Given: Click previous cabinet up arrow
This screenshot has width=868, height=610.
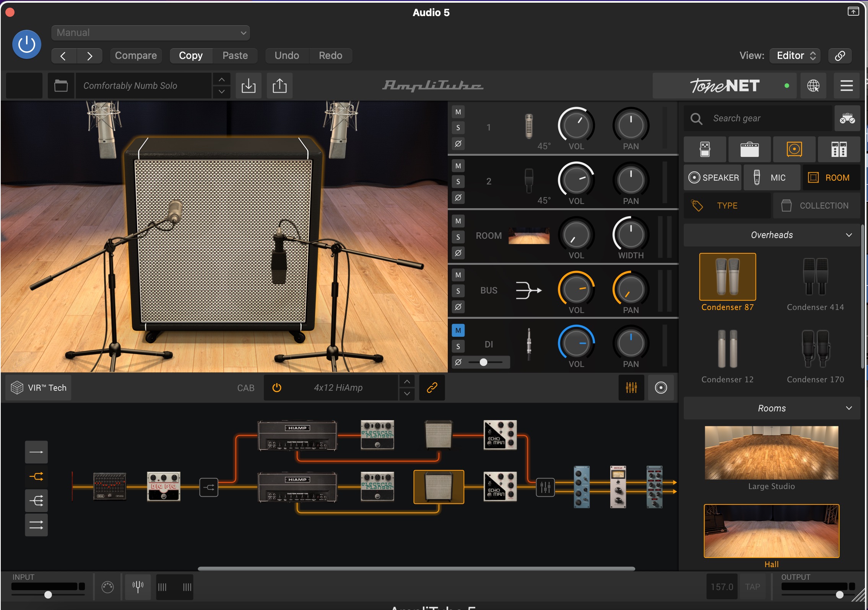Looking at the screenshot, I should click(x=407, y=382).
